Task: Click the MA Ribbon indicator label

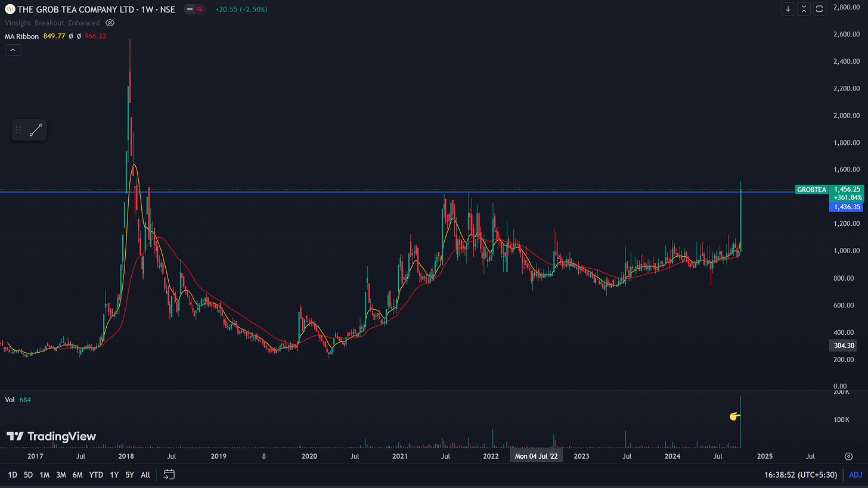Action: pos(21,36)
